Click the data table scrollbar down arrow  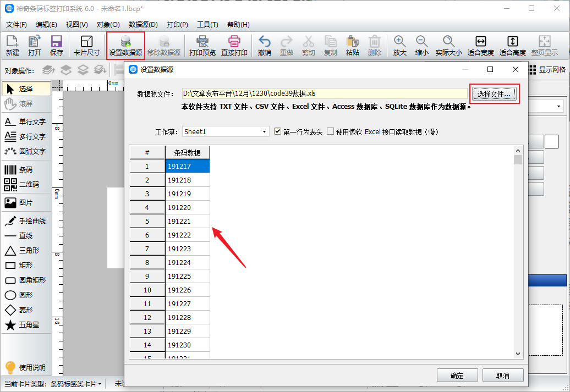coord(518,354)
